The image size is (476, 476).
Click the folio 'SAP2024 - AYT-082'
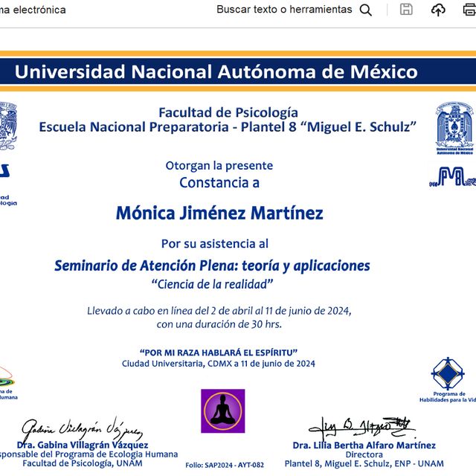click(x=234, y=465)
